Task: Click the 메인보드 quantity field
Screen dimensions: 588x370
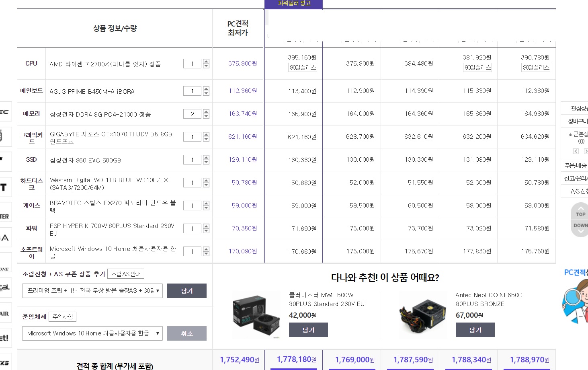Action: point(192,91)
